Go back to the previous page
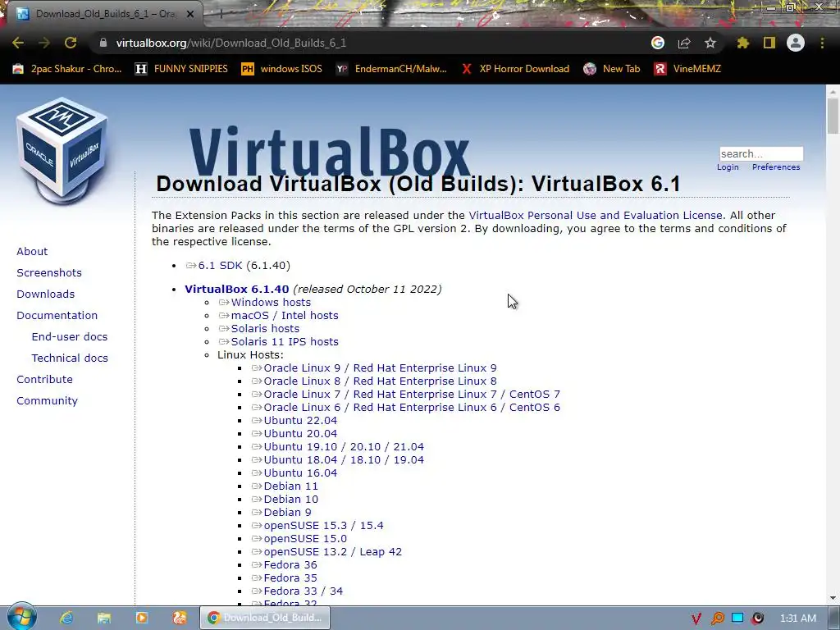 coord(18,43)
